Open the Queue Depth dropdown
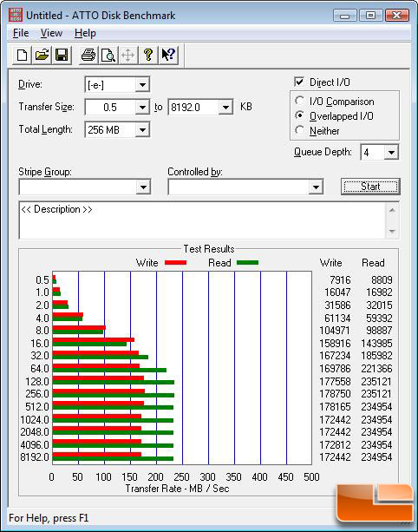 [391, 152]
